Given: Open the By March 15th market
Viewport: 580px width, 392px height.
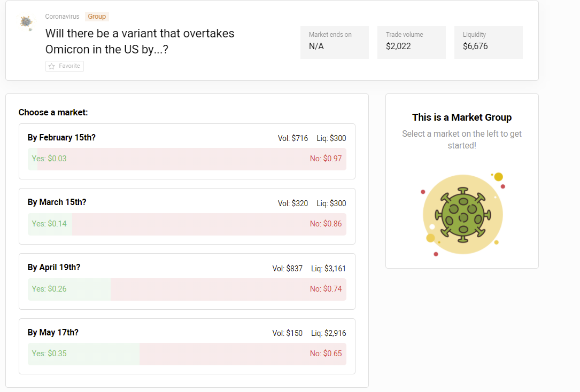Looking at the screenshot, I should coord(57,202).
